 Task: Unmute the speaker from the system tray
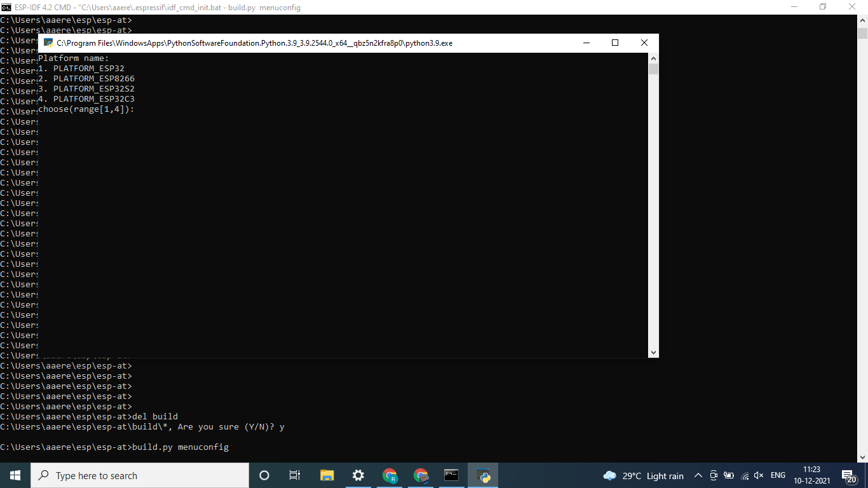tap(759, 475)
